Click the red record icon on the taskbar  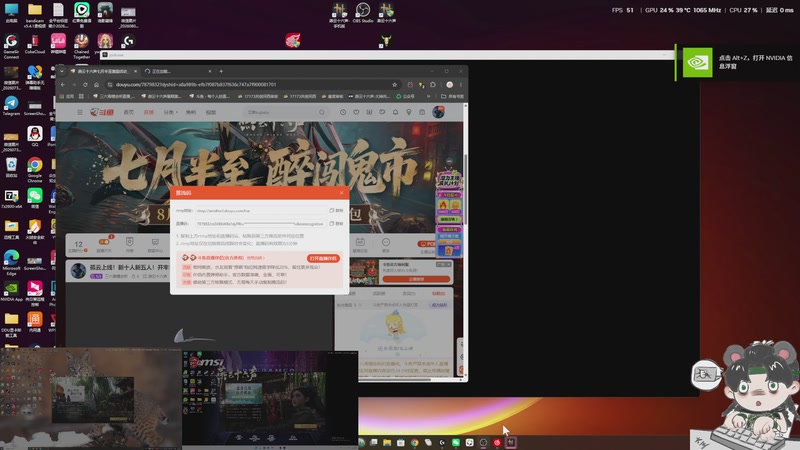coord(497,442)
